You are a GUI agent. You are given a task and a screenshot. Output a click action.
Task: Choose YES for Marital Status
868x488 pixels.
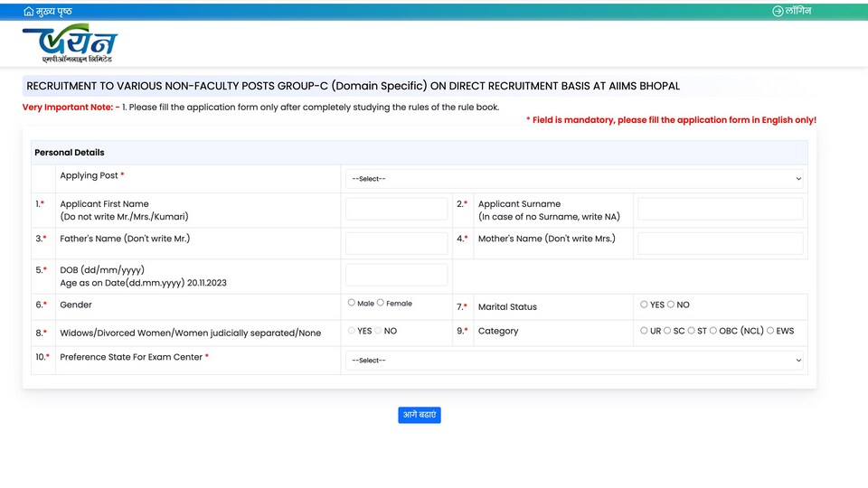(x=644, y=305)
